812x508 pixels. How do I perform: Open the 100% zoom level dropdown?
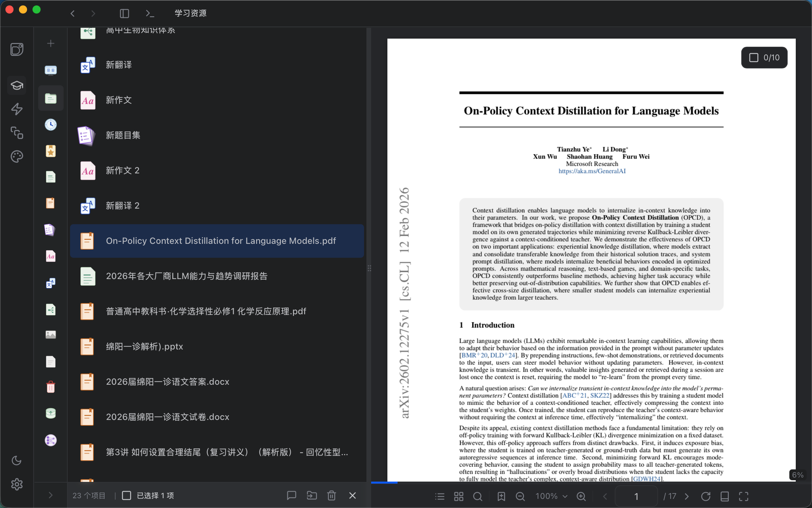(551, 496)
